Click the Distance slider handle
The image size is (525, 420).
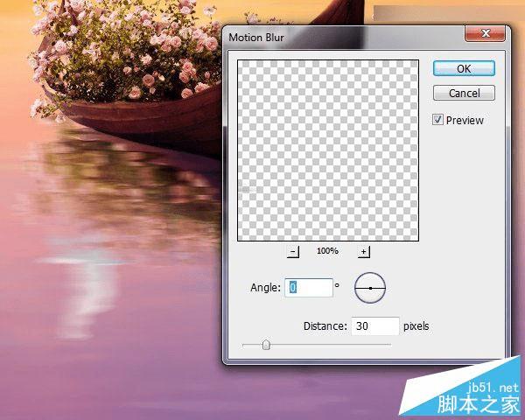266,345
